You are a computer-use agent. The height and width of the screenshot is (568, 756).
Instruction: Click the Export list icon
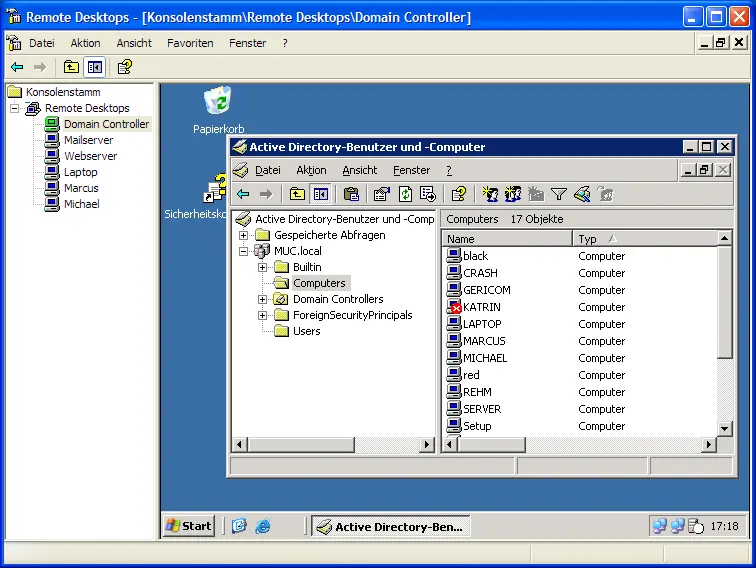coord(428,194)
